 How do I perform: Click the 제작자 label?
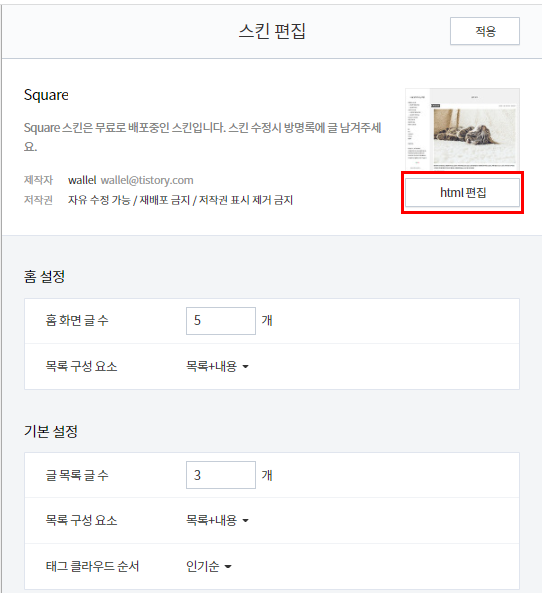pyautogui.click(x=38, y=180)
